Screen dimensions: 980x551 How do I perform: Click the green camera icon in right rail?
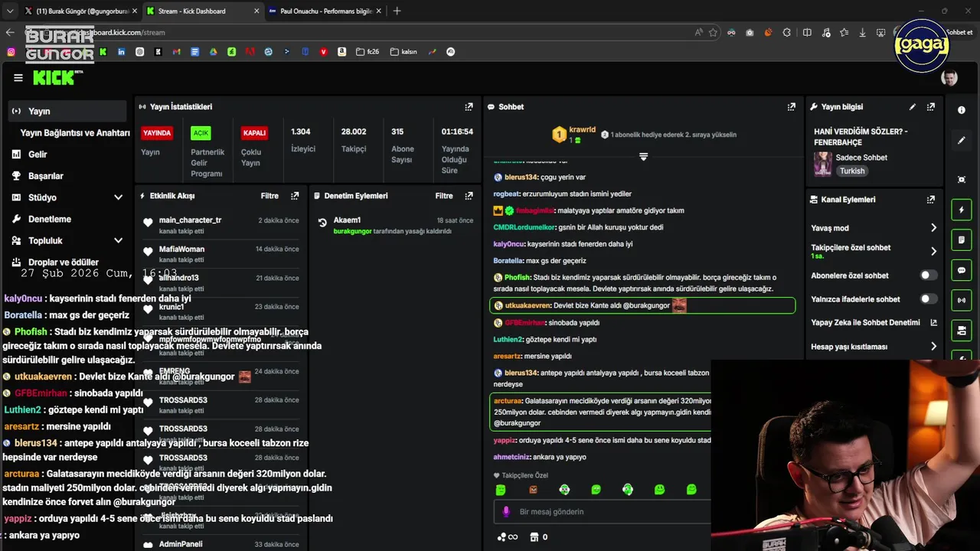[x=962, y=331]
